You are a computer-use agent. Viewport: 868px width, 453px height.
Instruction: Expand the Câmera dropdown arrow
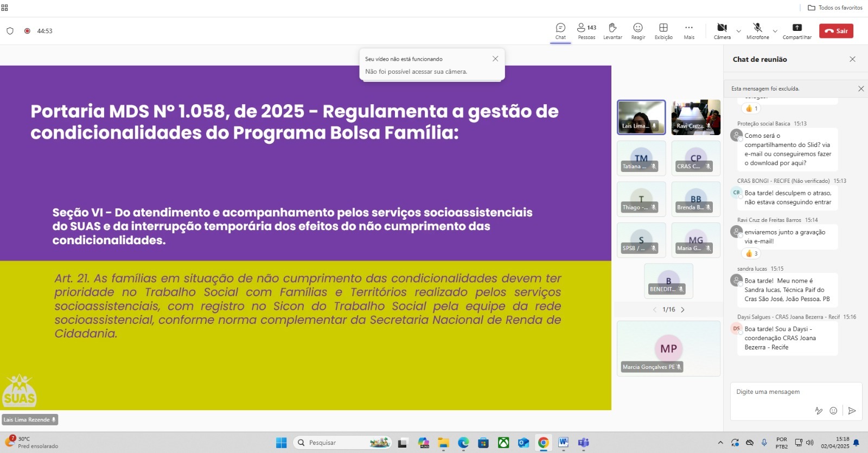738,31
